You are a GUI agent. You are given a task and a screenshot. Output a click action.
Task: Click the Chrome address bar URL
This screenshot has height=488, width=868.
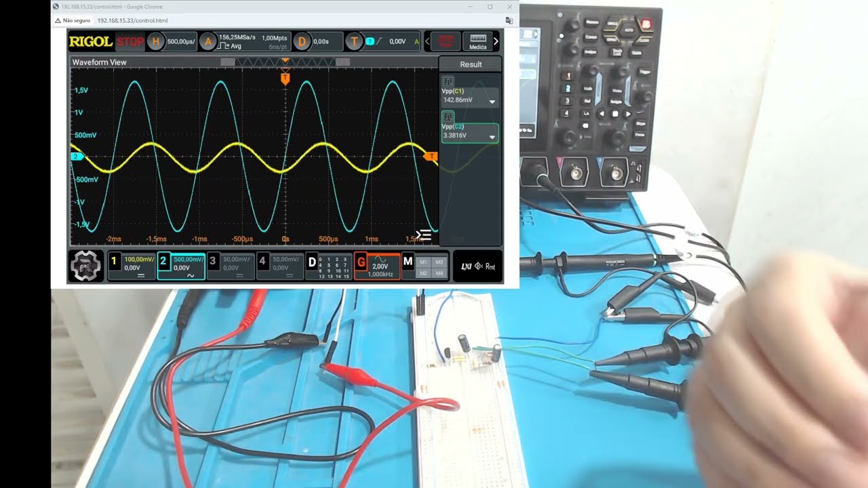point(132,20)
